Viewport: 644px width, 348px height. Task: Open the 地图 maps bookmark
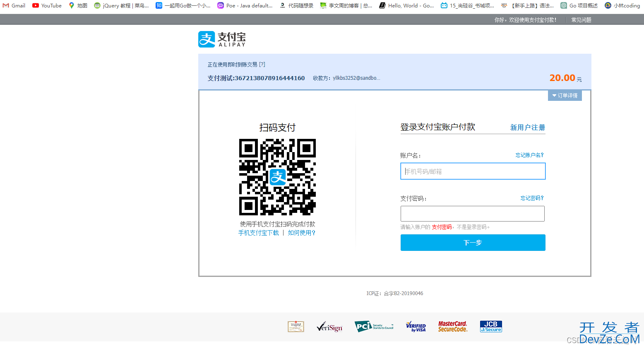(x=78, y=5)
